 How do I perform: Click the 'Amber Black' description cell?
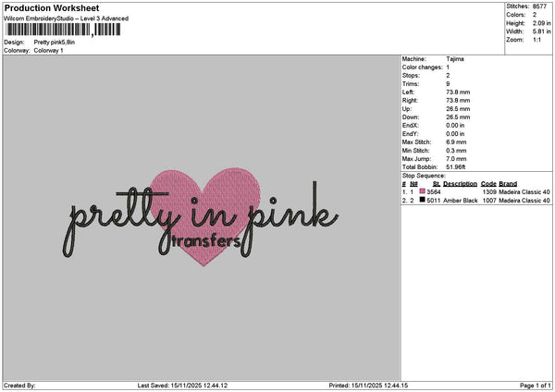[461, 201]
